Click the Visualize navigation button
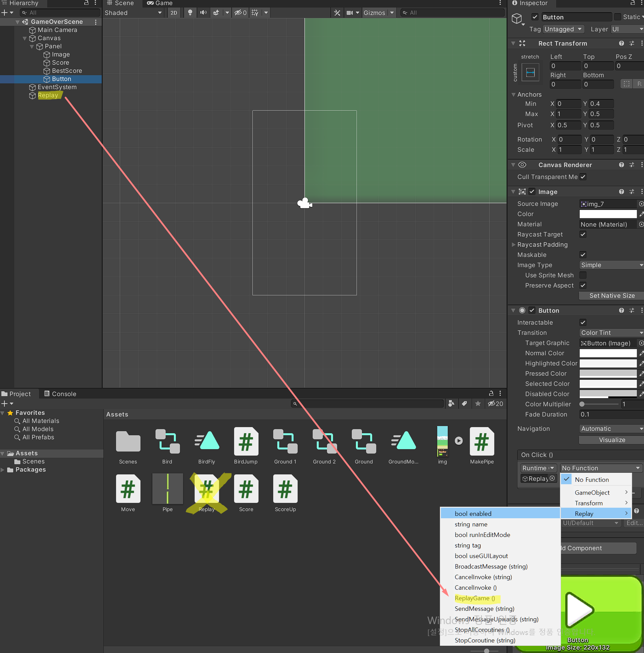Viewport: 644px width, 653px height. point(611,440)
